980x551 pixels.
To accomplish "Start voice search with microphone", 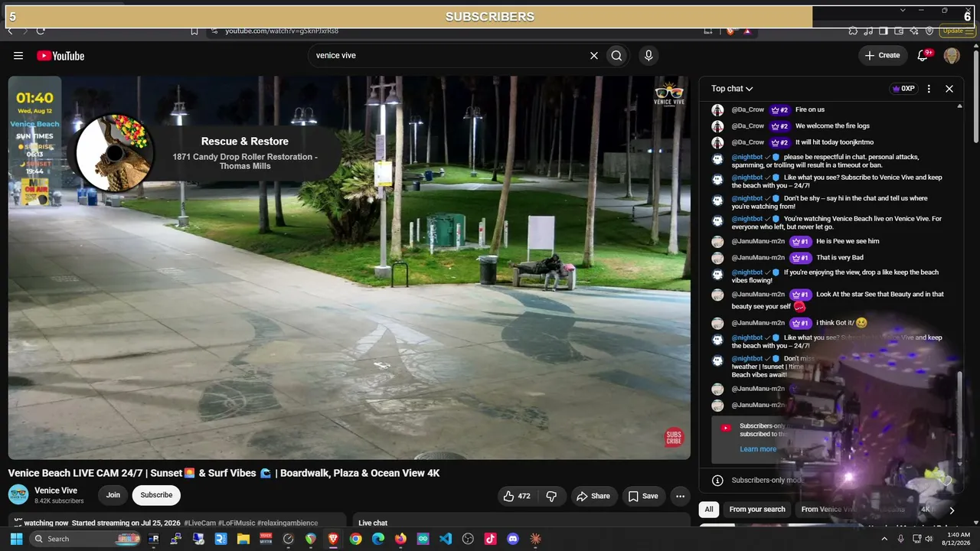I will click(648, 56).
